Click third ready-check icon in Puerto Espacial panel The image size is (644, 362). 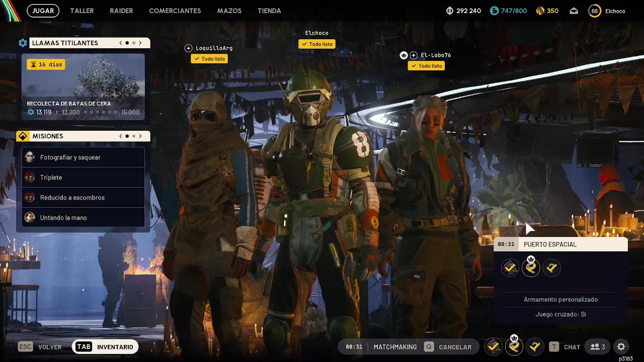(x=552, y=268)
